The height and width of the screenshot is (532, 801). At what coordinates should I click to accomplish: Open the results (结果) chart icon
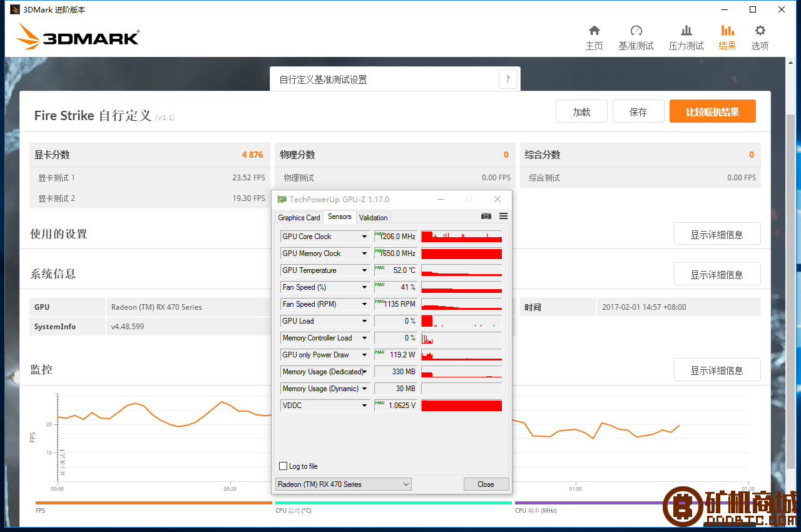(727, 31)
